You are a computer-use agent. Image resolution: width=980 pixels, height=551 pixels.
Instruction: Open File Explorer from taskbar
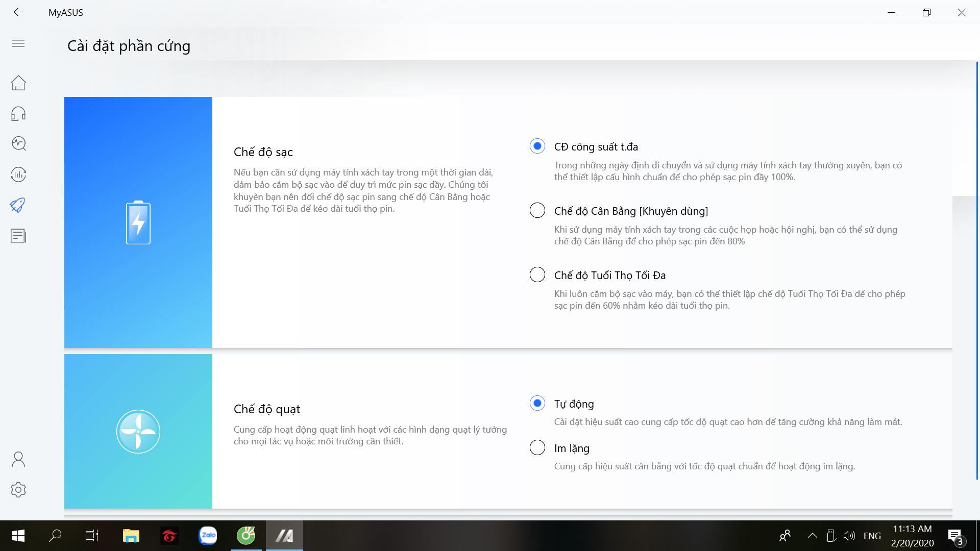click(131, 536)
